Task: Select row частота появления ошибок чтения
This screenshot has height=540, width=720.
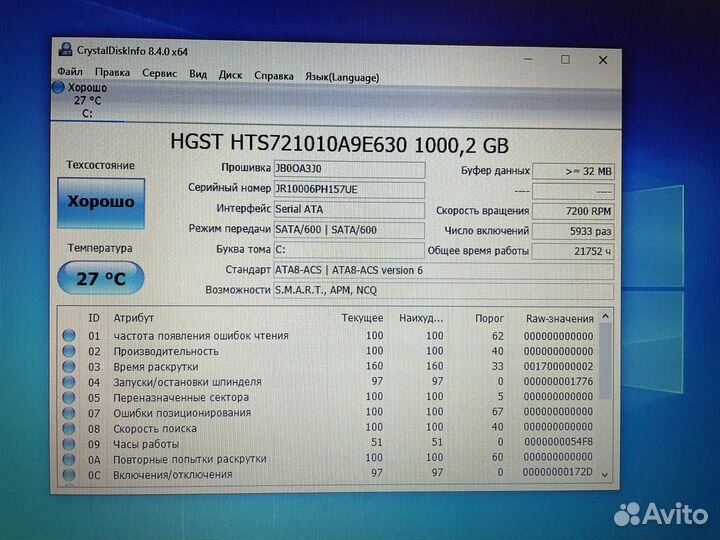Action: [x=328, y=336]
